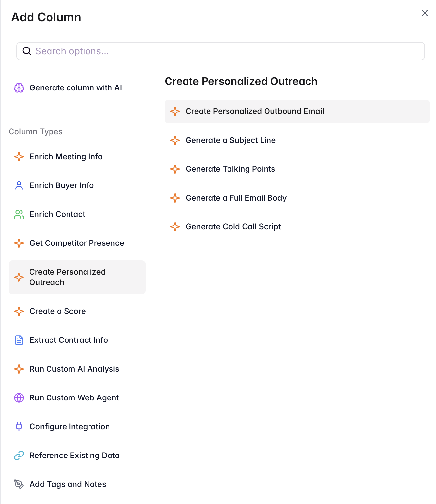Viewport: 436px width, 504px height.
Task: Click the document icon for Extract Contract Info
Action: tap(19, 340)
